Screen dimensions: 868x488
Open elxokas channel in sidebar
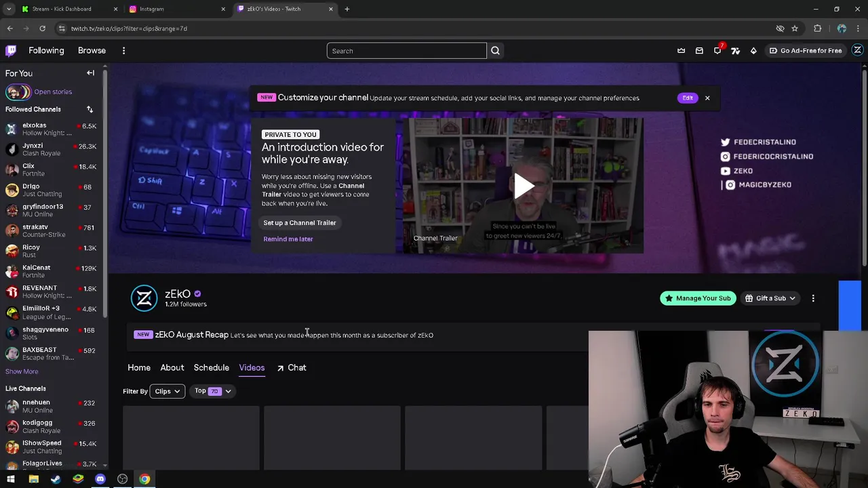pyautogui.click(x=52, y=129)
